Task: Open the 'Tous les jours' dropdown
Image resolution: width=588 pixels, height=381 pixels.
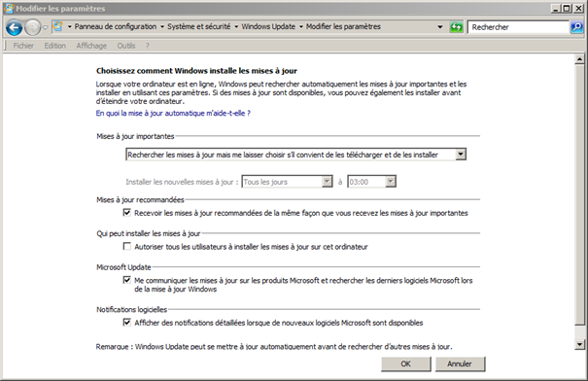Action: click(x=287, y=182)
